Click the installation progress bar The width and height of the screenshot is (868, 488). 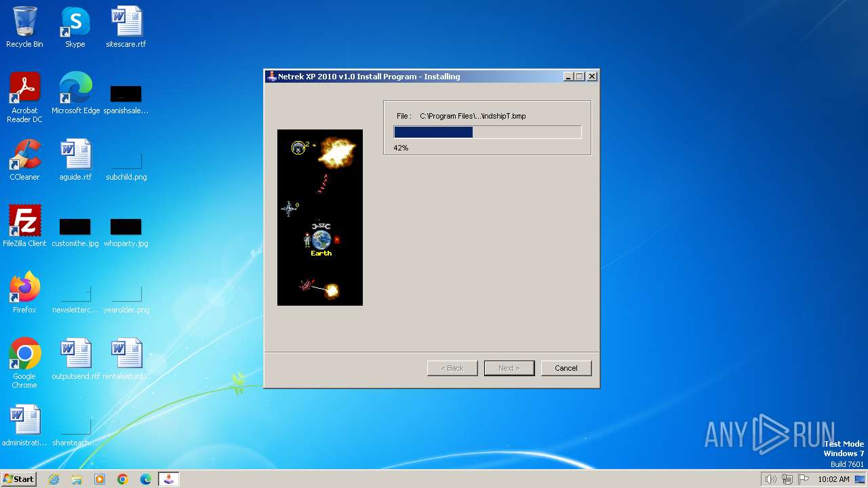pos(487,132)
